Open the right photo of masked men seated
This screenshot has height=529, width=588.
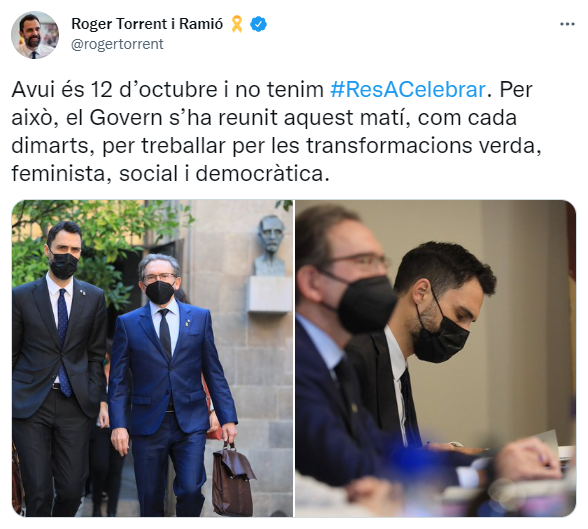(x=435, y=358)
